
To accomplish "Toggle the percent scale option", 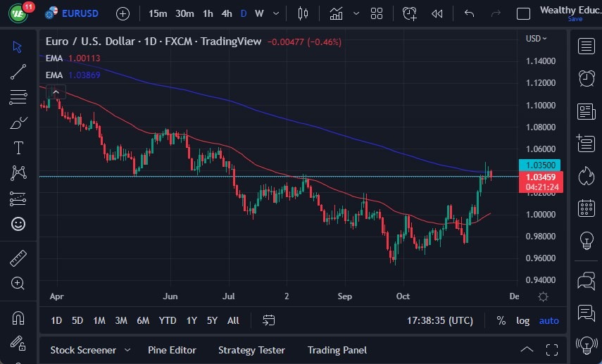I will point(501,320).
